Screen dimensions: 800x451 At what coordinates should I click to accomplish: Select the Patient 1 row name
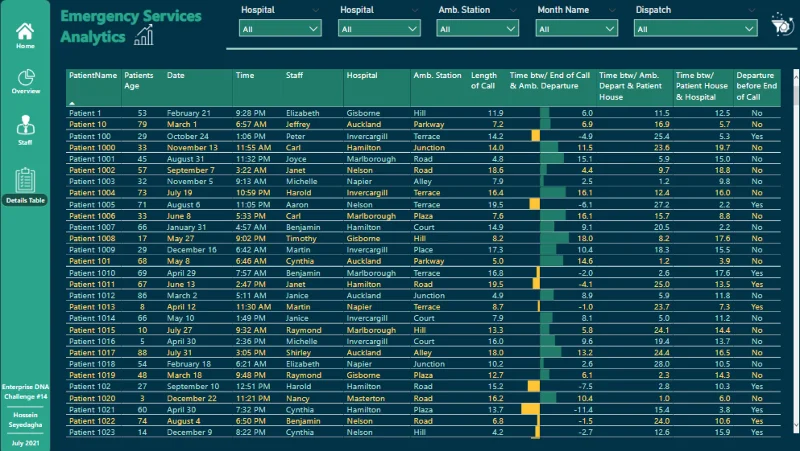click(85, 113)
